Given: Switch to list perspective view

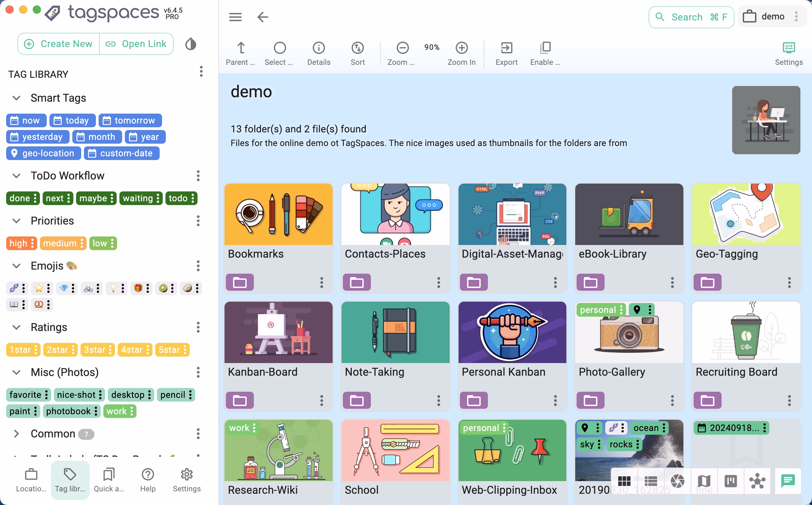Looking at the screenshot, I should pyautogui.click(x=651, y=481).
